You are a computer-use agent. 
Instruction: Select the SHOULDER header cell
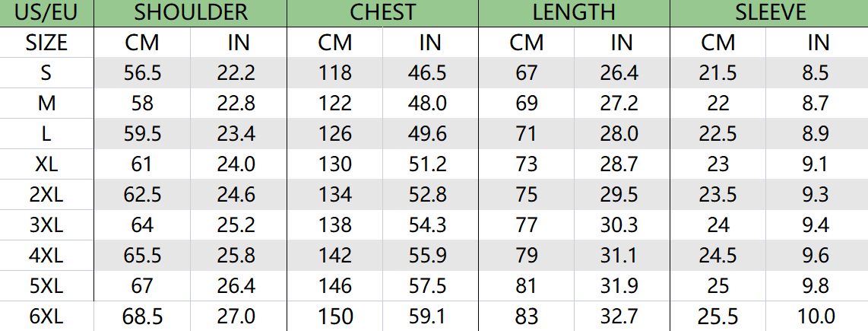[191, 13]
